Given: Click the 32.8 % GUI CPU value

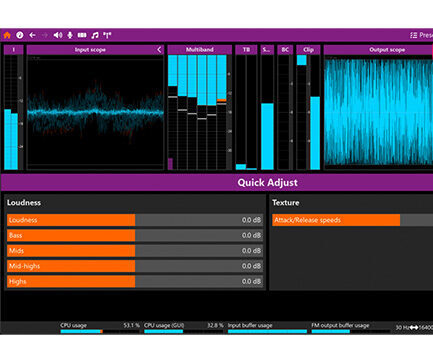Looking at the screenshot, I should pyautogui.click(x=215, y=325).
